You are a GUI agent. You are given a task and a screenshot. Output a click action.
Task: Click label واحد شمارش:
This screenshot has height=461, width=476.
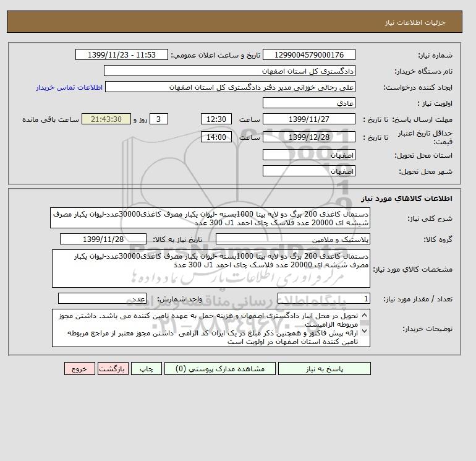(179, 299)
